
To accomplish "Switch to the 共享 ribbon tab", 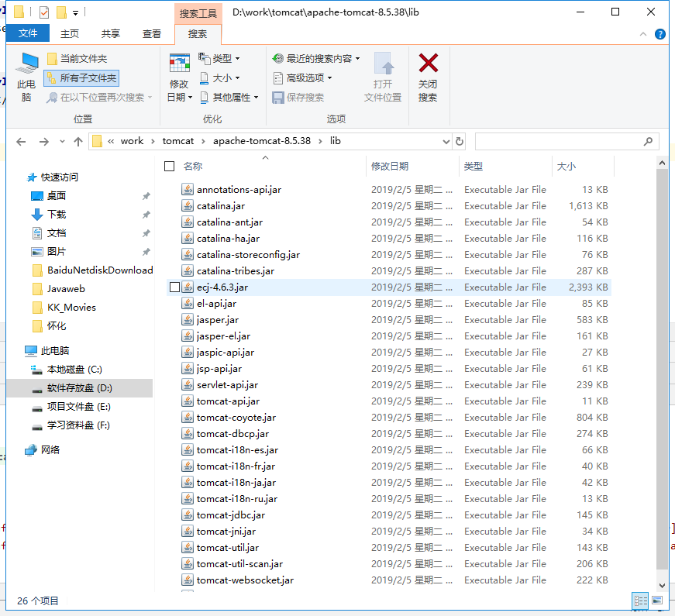I will pyautogui.click(x=111, y=33).
